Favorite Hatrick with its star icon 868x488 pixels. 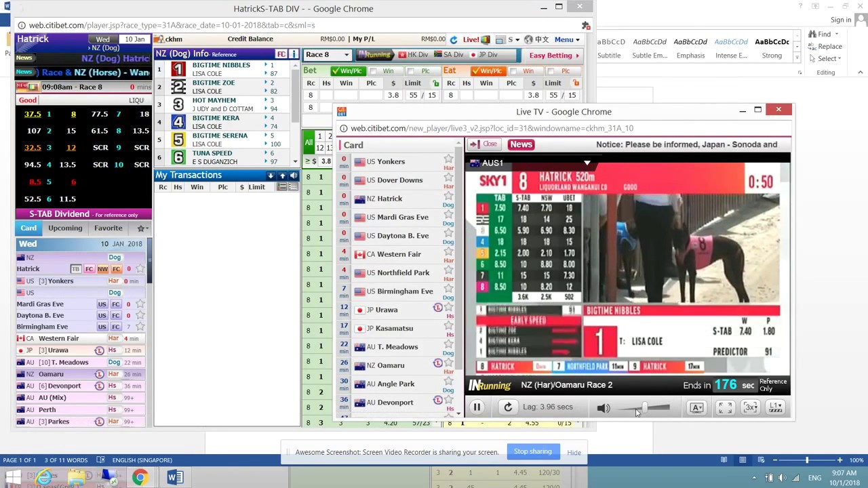(x=140, y=269)
